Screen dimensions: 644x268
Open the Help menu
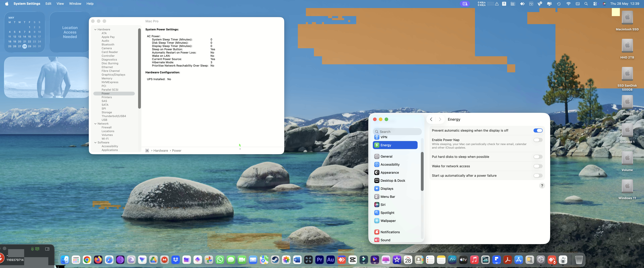(x=90, y=4)
